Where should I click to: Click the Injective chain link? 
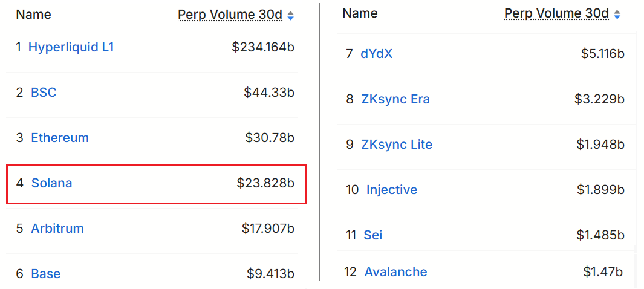tap(392, 190)
